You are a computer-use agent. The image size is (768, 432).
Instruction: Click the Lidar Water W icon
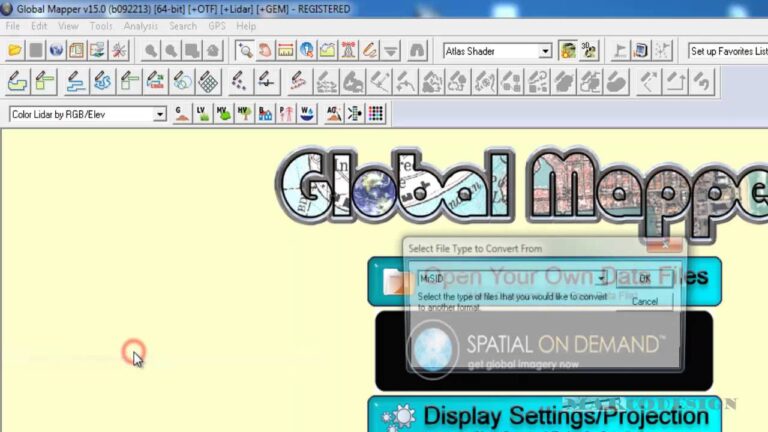(x=307, y=114)
